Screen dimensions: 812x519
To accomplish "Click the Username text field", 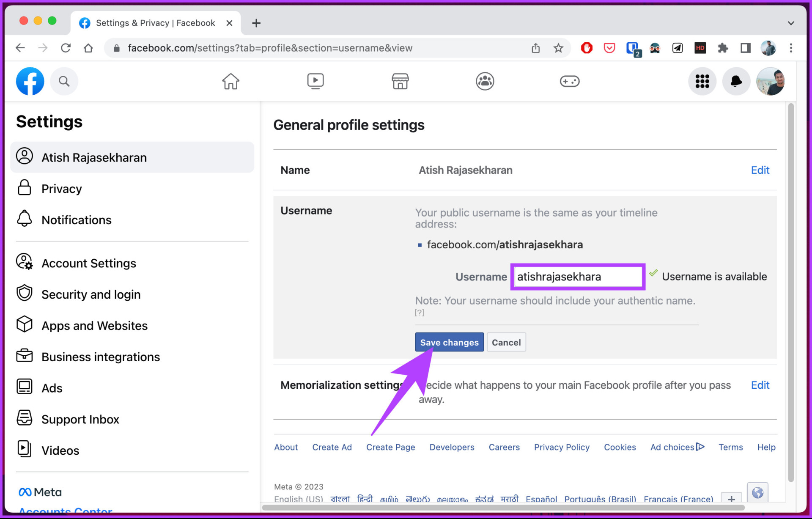I will 578,277.
